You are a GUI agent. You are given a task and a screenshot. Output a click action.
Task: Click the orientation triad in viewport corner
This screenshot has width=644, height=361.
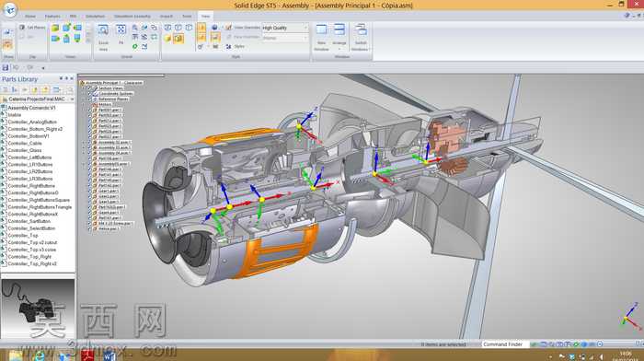631,317
